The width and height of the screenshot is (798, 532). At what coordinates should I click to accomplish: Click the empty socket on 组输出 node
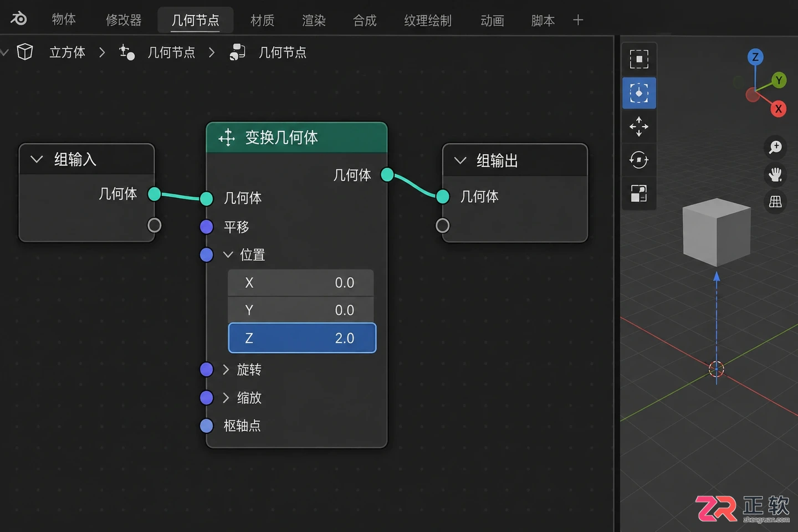click(x=442, y=226)
